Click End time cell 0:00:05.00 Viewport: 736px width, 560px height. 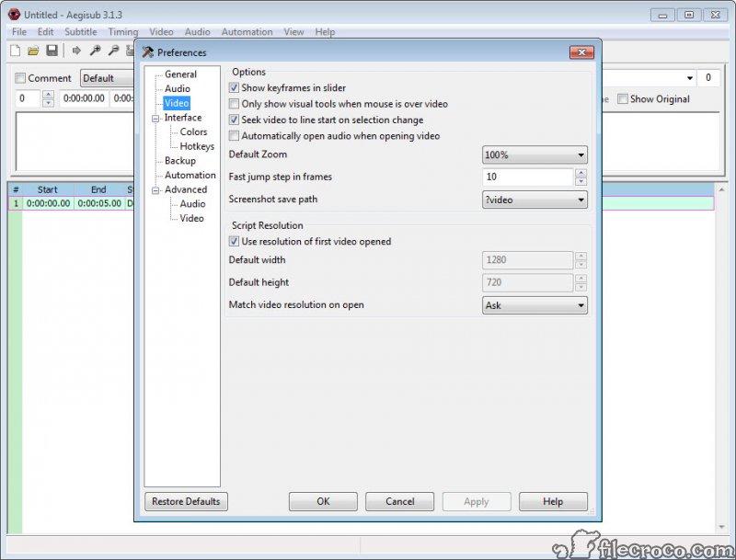point(99,203)
